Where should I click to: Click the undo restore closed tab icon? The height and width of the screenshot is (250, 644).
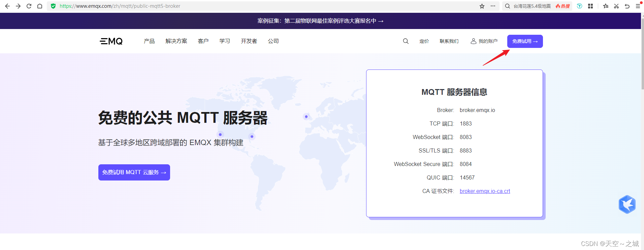click(627, 6)
